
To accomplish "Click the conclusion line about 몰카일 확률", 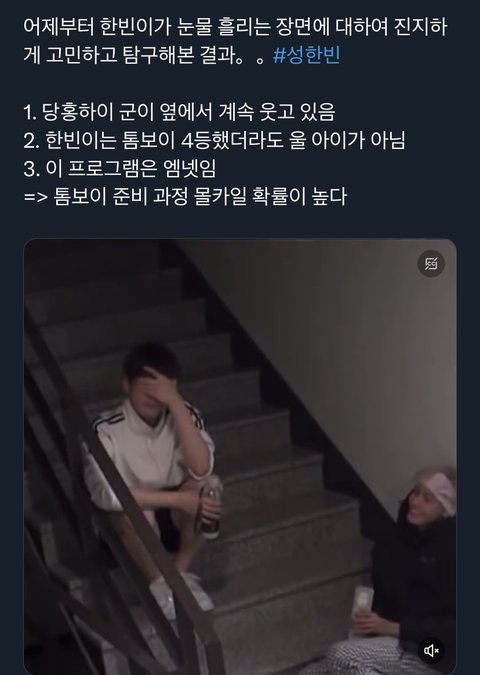I will click(185, 197).
